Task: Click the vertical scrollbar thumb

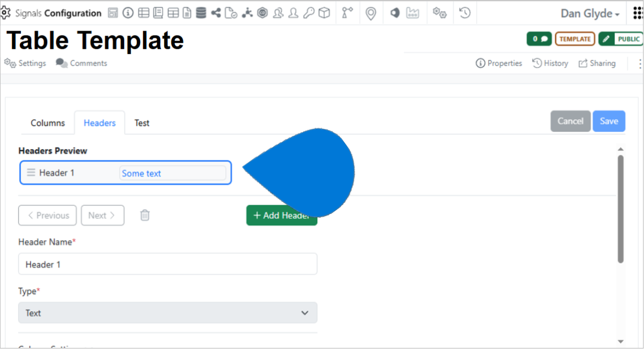Action: (620, 209)
